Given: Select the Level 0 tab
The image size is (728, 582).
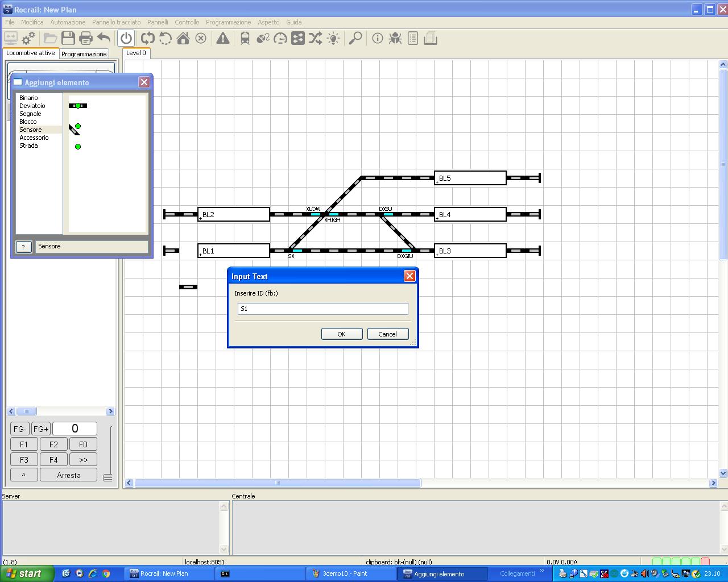Looking at the screenshot, I should tap(136, 53).
